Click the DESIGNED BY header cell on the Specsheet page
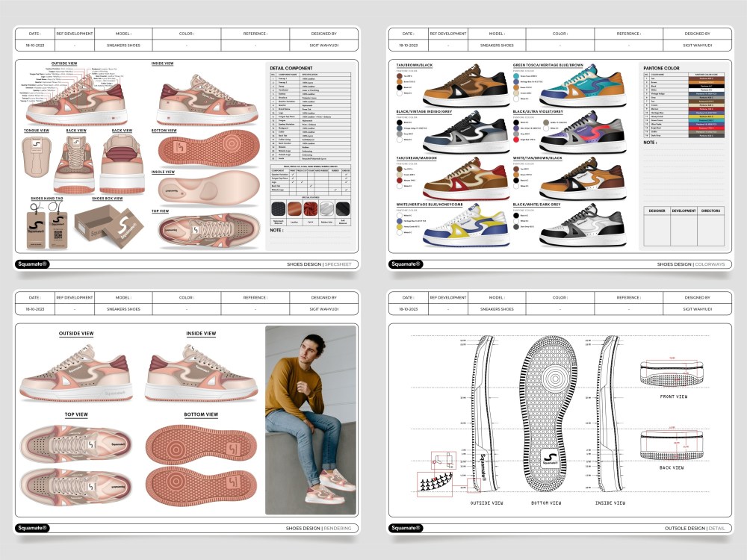 (x=323, y=34)
